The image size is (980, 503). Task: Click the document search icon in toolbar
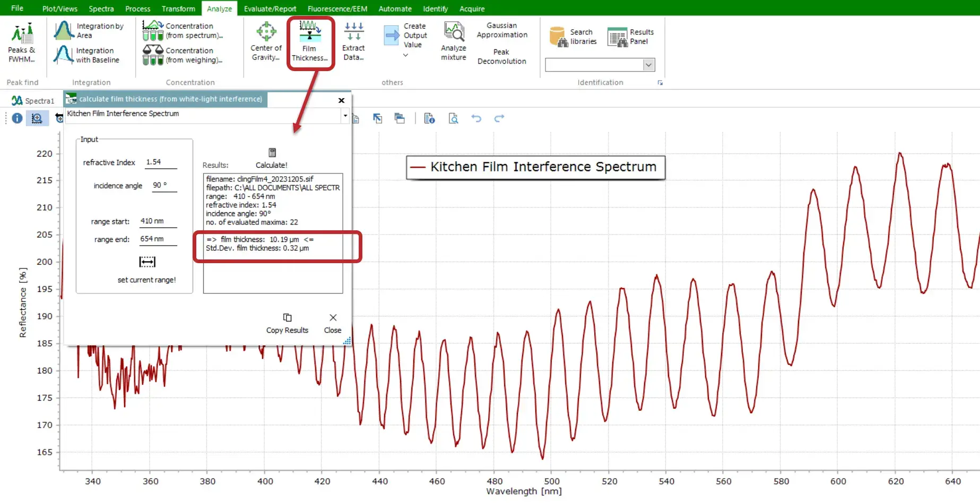(x=454, y=118)
